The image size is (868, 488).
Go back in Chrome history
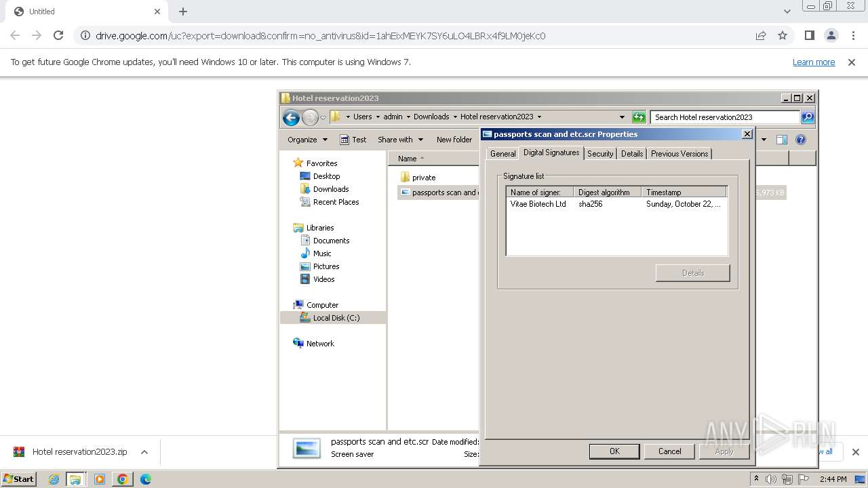(x=15, y=35)
